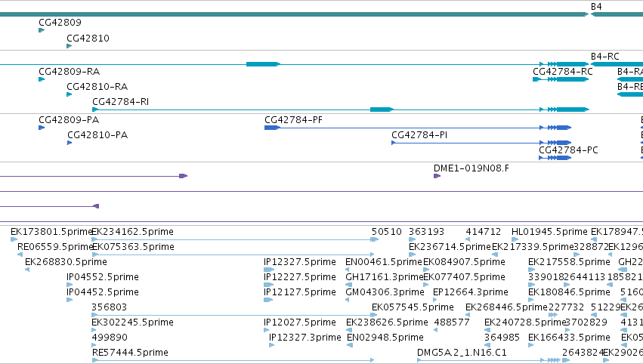
Task: Click EST label IP12227.5prime
Action: (300, 277)
